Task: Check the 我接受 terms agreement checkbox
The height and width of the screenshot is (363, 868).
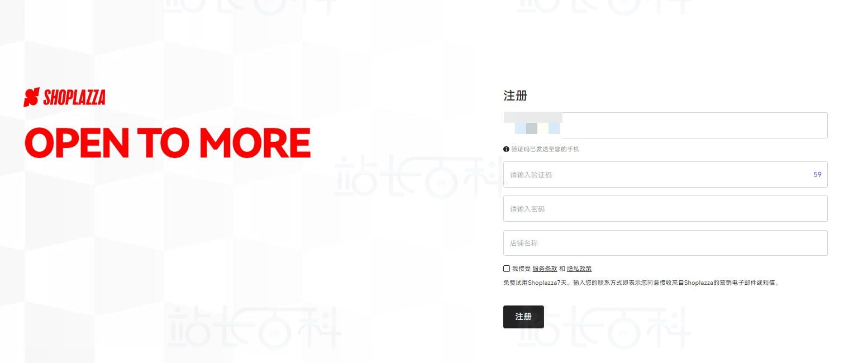Action: pyautogui.click(x=507, y=269)
